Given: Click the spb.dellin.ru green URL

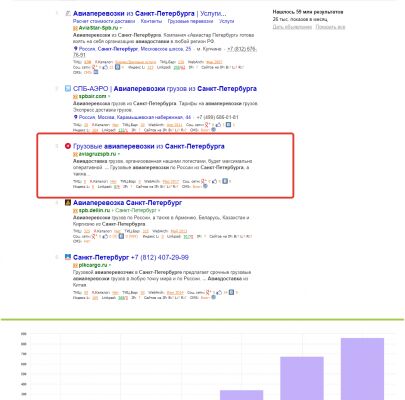Looking at the screenshot, I should 94,210.
